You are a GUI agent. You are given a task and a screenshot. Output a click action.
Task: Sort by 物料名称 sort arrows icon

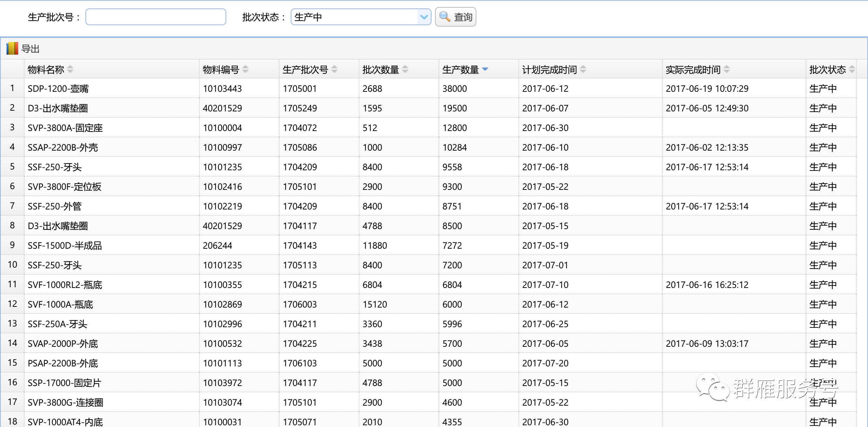tap(70, 69)
